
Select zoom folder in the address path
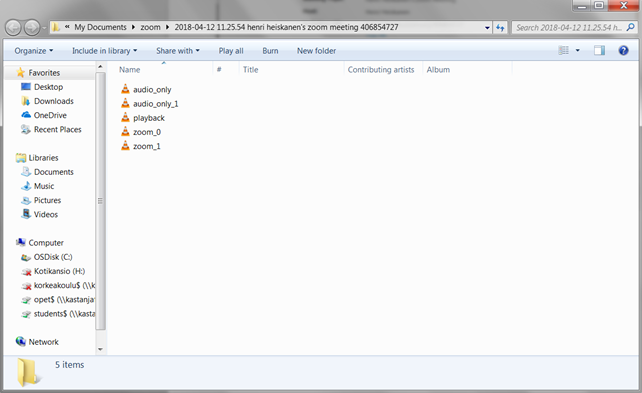pyautogui.click(x=150, y=27)
